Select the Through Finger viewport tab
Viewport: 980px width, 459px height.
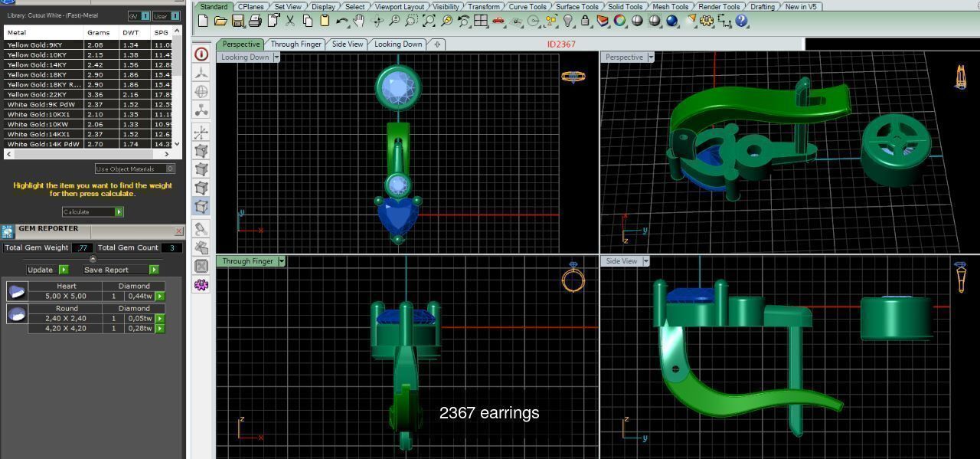coord(296,44)
